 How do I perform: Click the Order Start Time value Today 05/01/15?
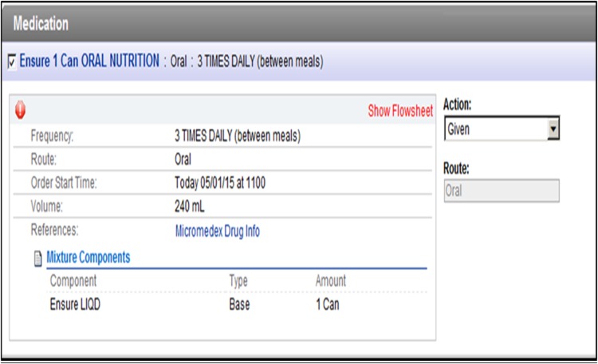point(220,183)
